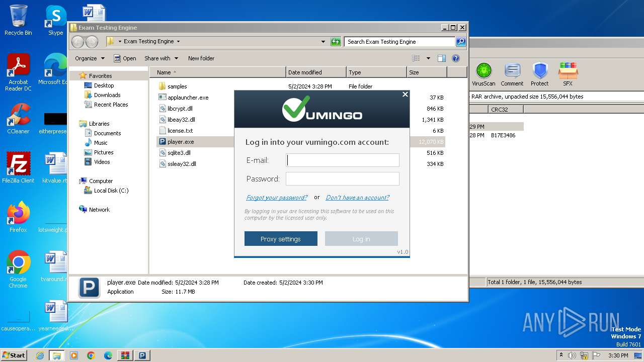Select license.txt file
This screenshot has width=644, height=362.
(180, 131)
